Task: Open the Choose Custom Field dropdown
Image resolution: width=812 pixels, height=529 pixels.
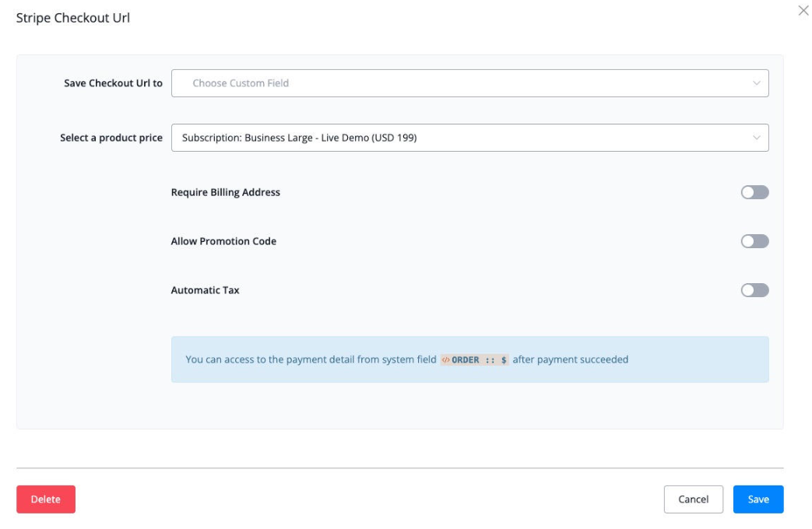Action: click(469, 83)
